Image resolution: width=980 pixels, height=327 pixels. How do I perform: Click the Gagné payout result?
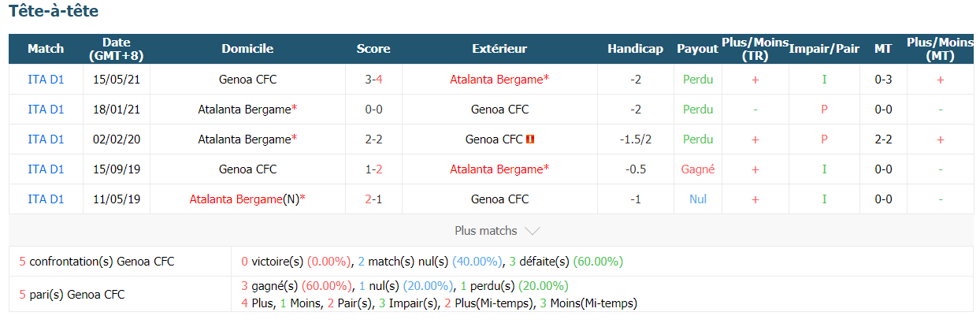(698, 169)
